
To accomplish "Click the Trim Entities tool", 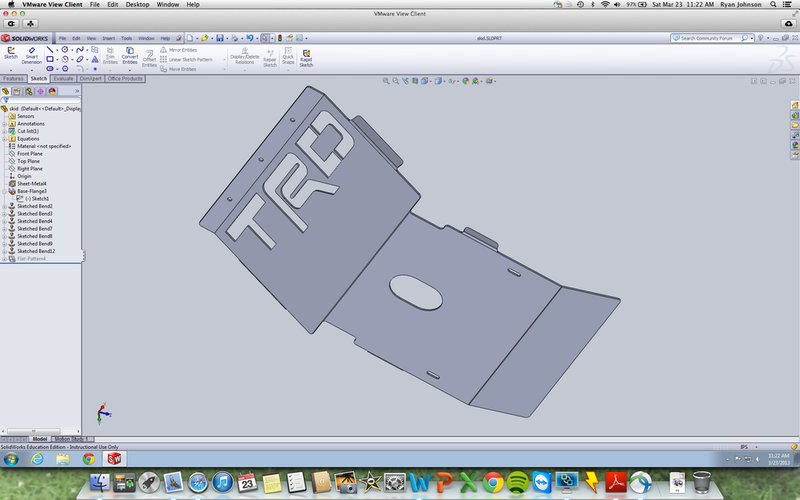I will [x=110, y=56].
